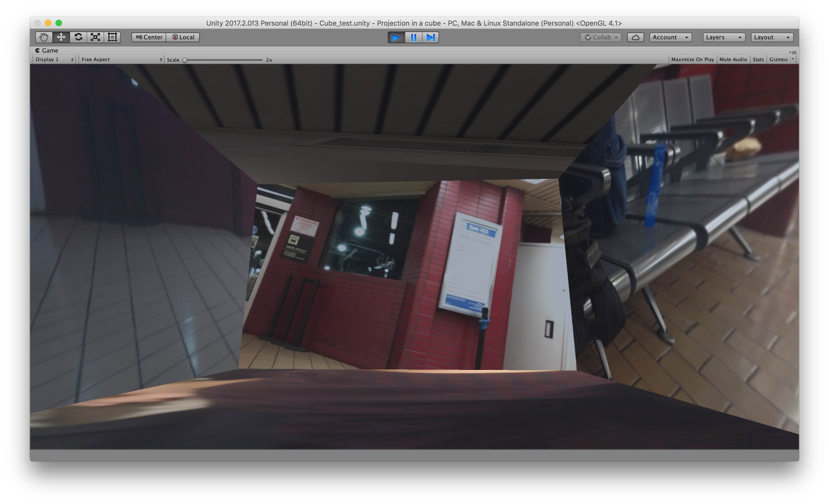
Task: Select the Hand tool
Action: (x=44, y=37)
